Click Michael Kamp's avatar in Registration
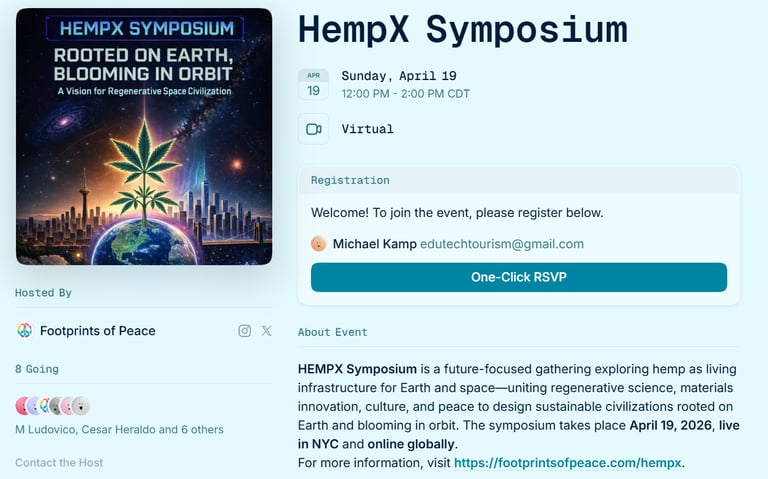 319,244
